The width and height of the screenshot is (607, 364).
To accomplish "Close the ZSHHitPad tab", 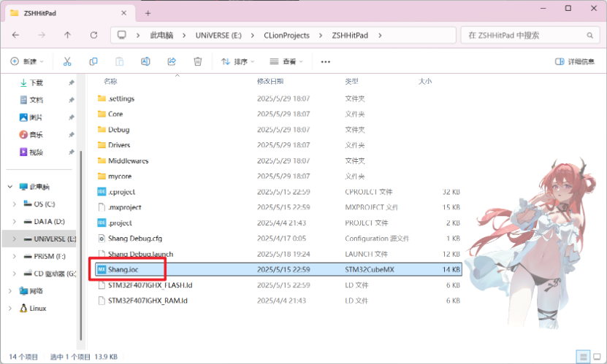I will (x=123, y=13).
